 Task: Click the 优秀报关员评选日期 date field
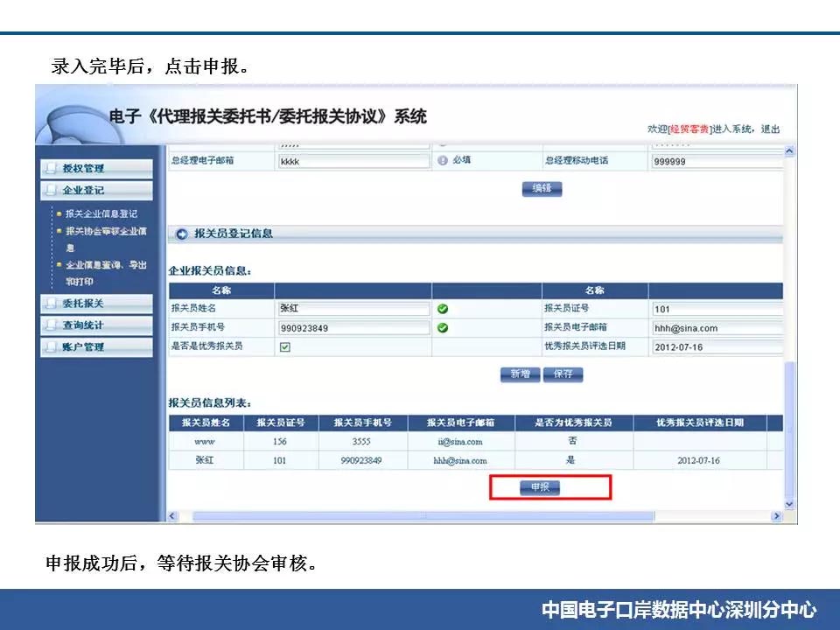(717, 347)
